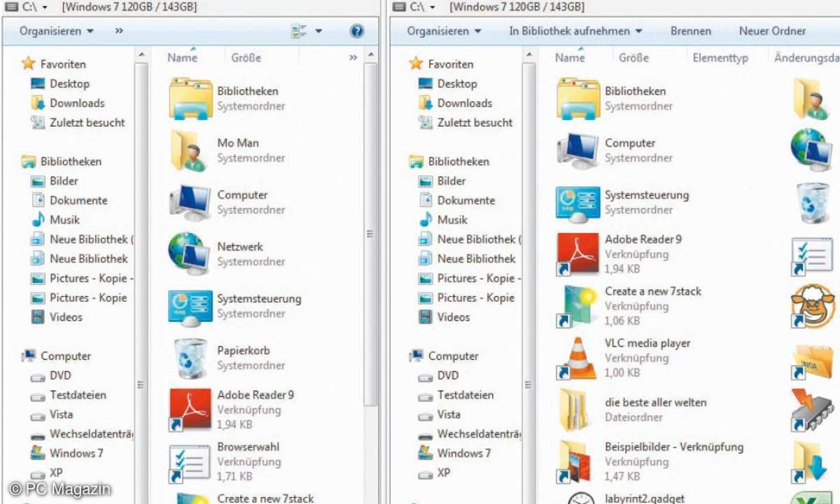Open Systemsteuerung icon in right window
840x504 pixels.
tap(578, 203)
